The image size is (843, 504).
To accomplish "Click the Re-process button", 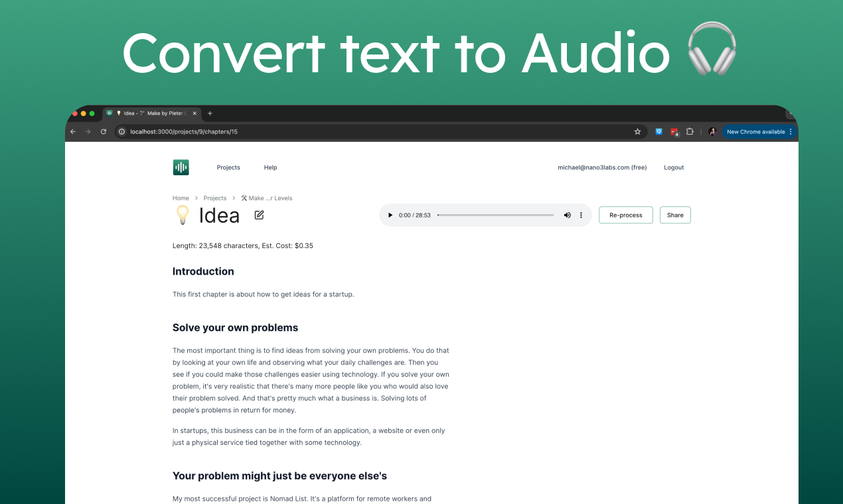I will click(625, 215).
